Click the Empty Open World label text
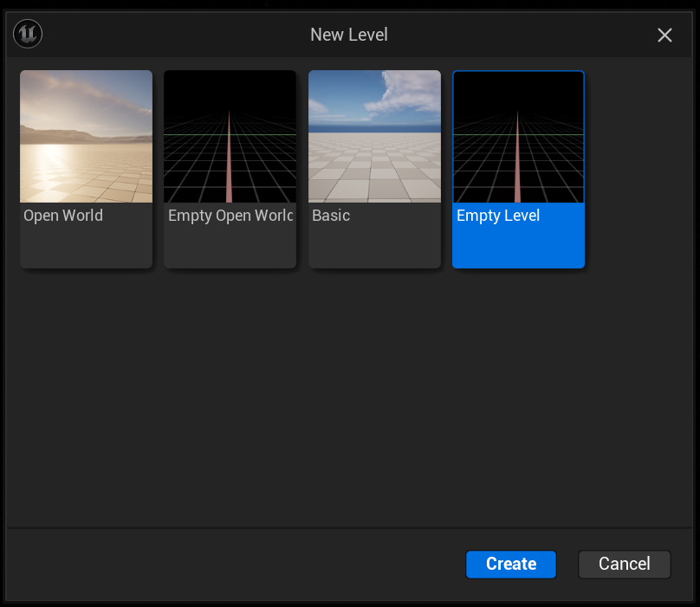The image size is (700, 607). pyautogui.click(x=228, y=215)
